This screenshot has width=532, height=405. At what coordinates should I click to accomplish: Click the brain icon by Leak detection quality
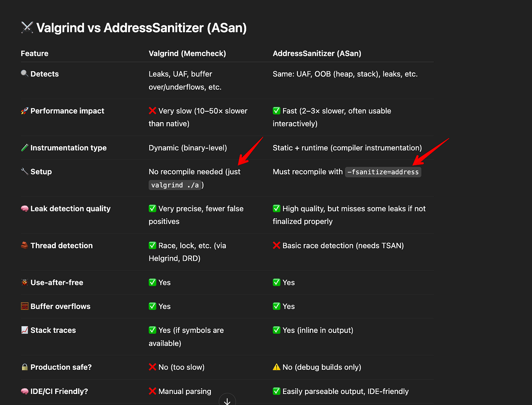(x=24, y=208)
